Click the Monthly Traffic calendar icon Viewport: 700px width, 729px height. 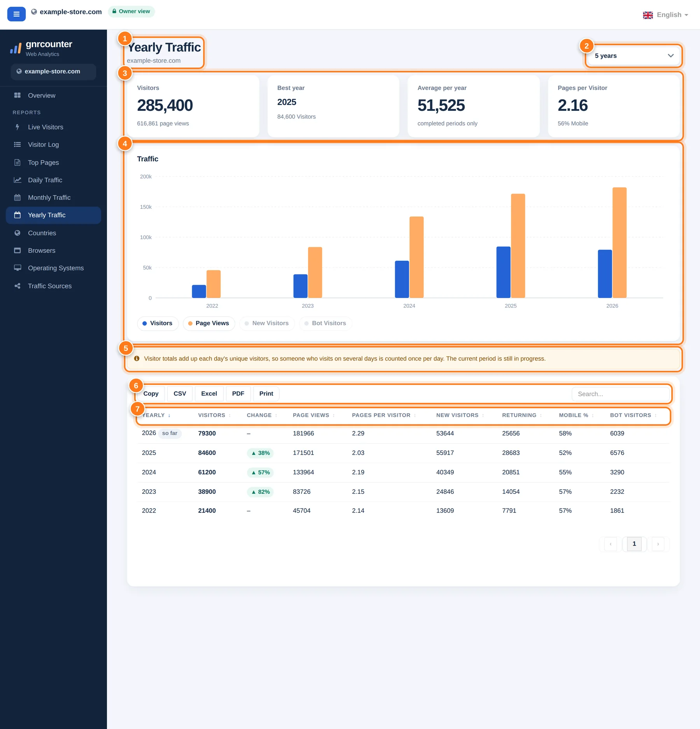pyautogui.click(x=17, y=198)
